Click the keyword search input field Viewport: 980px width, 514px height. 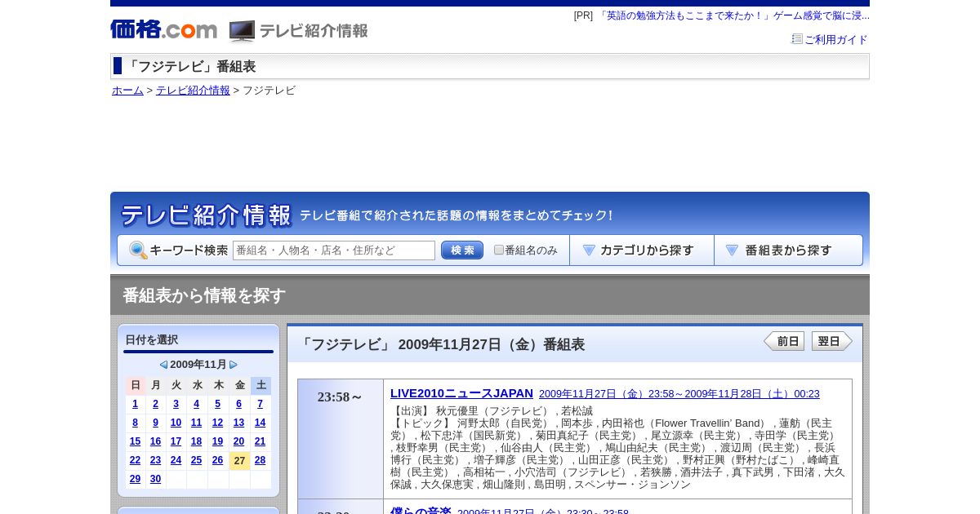click(334, 250)
